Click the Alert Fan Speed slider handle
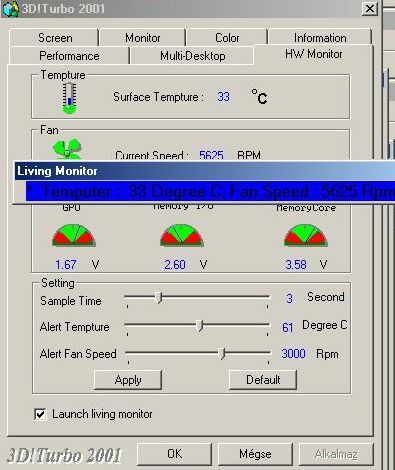This screenshot has height=470, width=395. click(x=222, y=354)
